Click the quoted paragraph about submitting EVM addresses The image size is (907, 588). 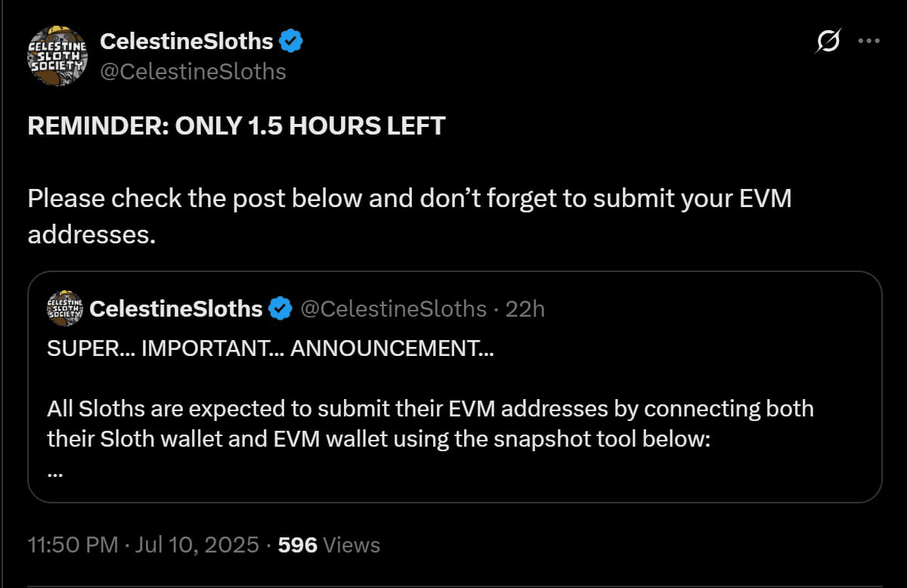coord(430,423)
